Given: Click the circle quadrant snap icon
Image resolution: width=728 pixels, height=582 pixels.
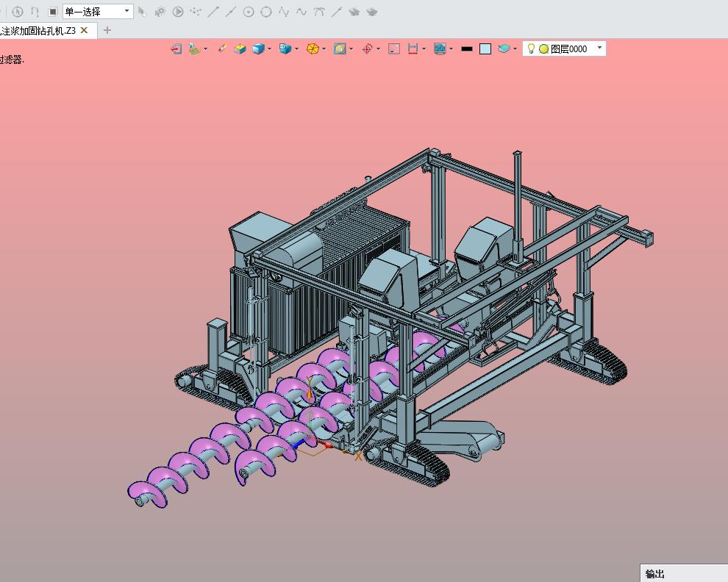Looking at the screenshot, I should coord(266,12).
